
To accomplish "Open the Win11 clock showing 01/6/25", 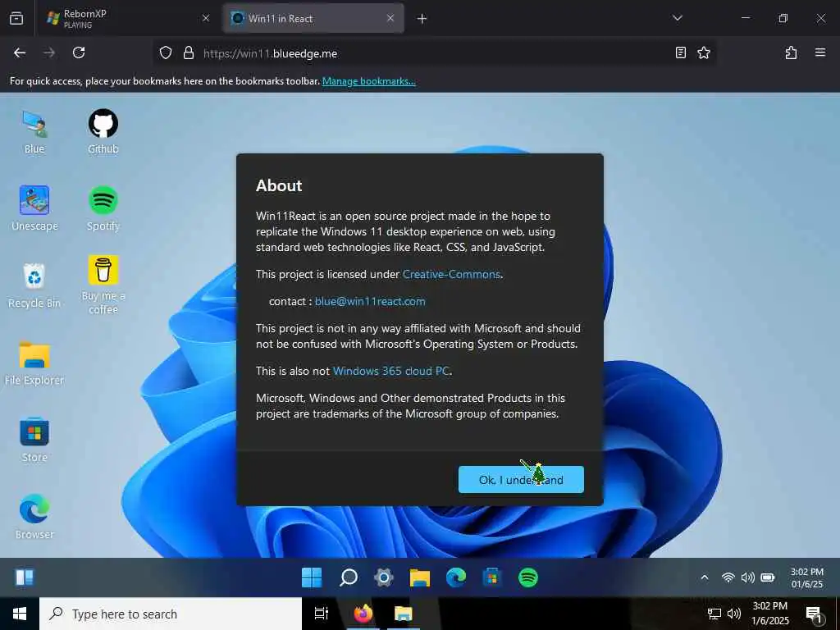I will tap(807, 578).
